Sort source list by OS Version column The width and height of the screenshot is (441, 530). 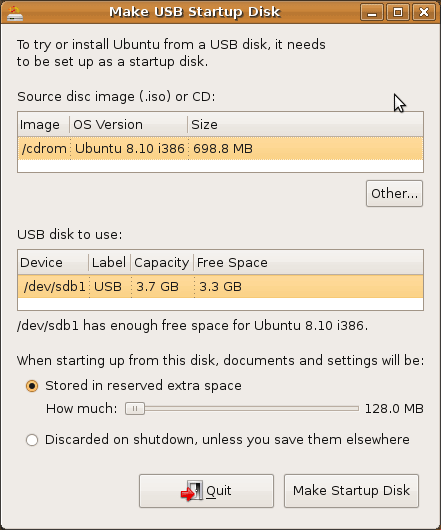pos(129,124)
